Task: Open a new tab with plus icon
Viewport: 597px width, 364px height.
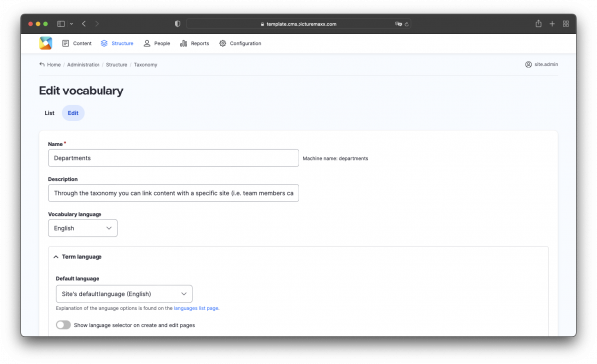Action: coord(552,24)
